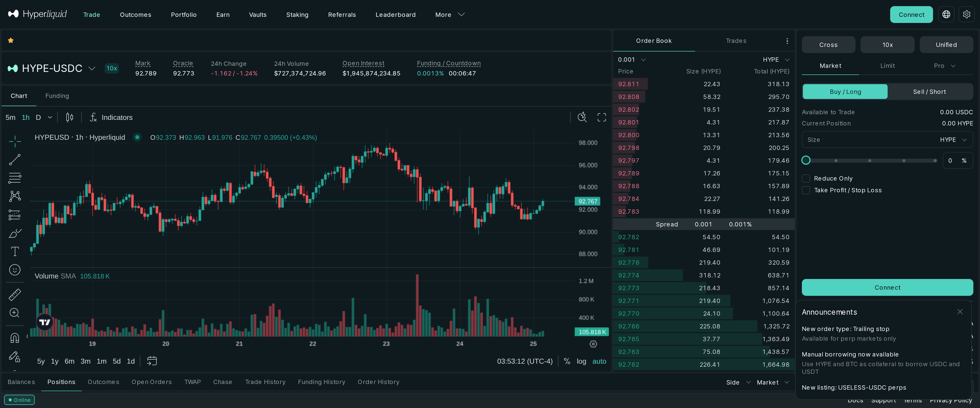Open the settings gear icon
This screenshot has width=980, height=408.
(x=966, y=15)
